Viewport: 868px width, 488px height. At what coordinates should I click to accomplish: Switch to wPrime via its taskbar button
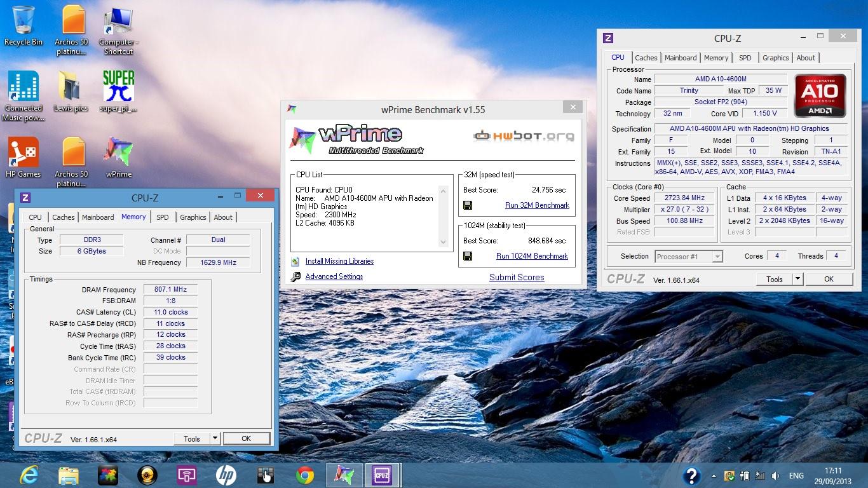point(344,475)
